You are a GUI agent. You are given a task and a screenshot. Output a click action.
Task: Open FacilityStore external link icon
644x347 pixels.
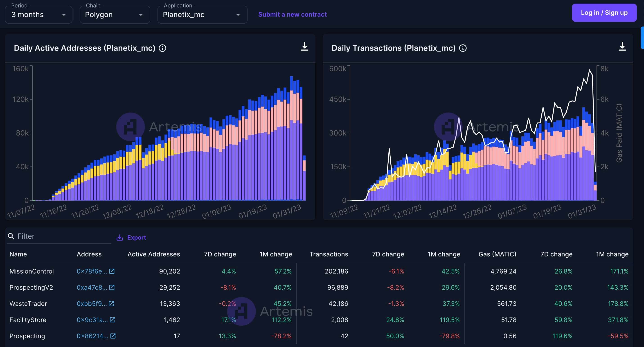pyautogui.click(x=113, y=320)
